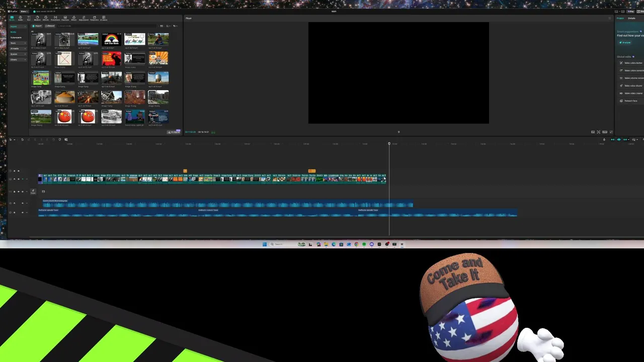Screen dimensions: 644x362
Task: Open the Stickers tab
Action: coord(37,18)
